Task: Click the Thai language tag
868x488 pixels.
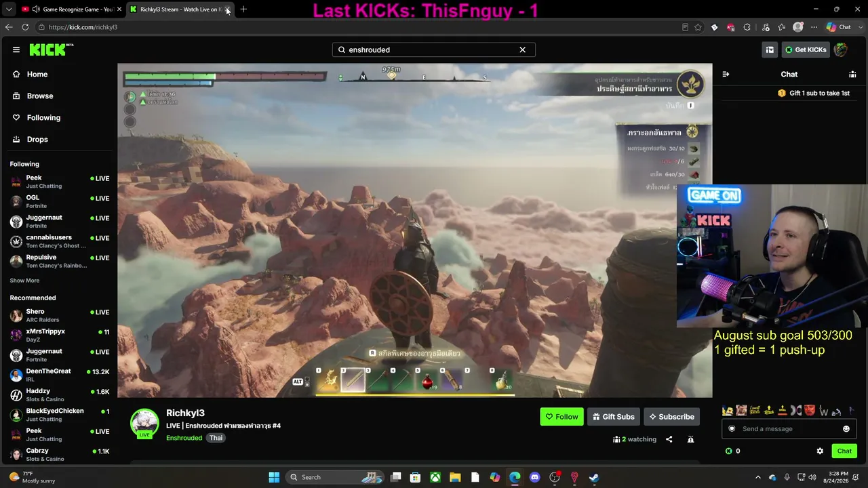Action: point(216,438)
